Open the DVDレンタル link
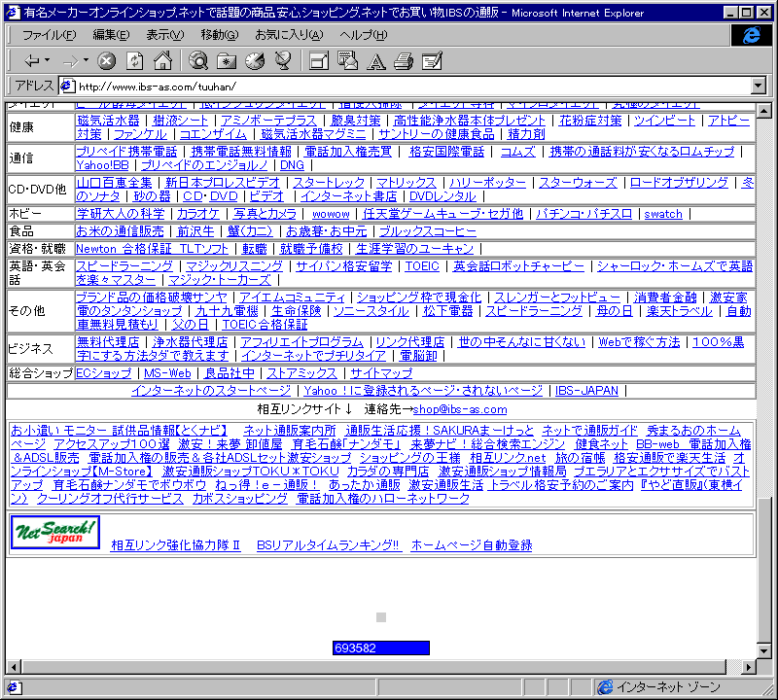The height and width of the screenshot is (700, 778). [442, 196]
